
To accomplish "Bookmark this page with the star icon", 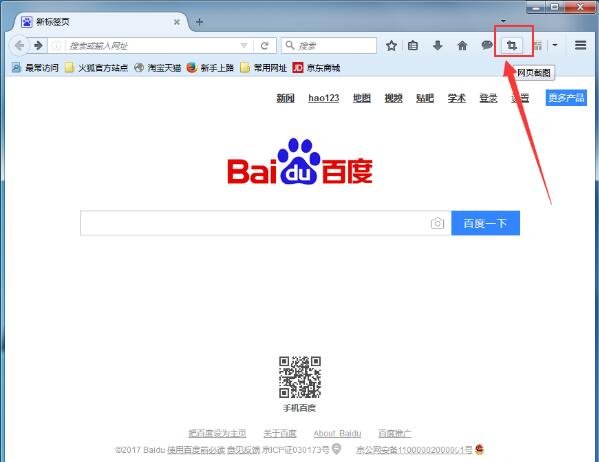I will (x=391, y=46).
